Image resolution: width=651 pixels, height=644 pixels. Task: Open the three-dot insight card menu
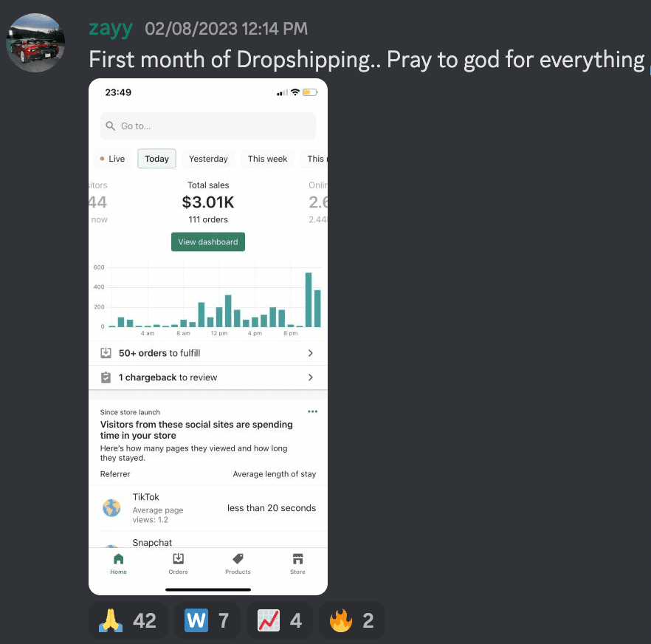coord(313,412)
